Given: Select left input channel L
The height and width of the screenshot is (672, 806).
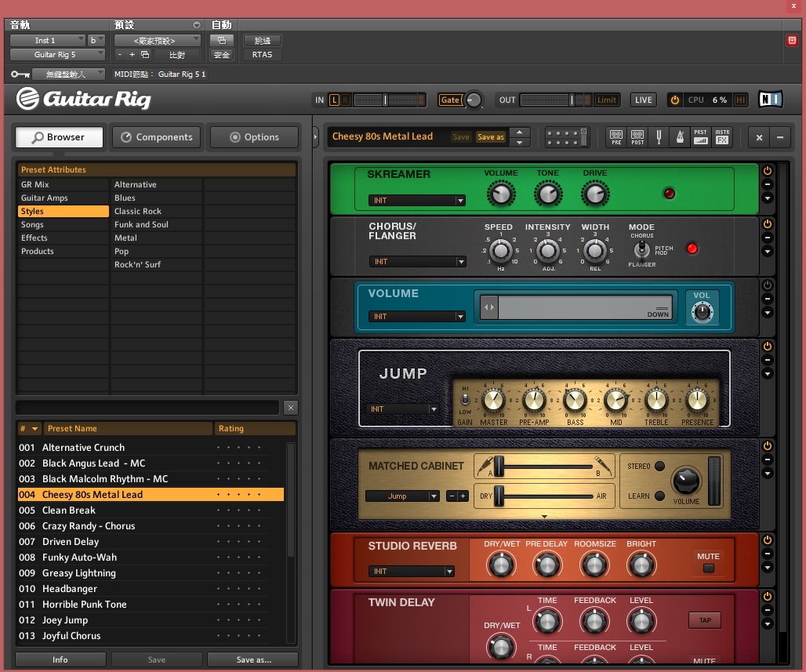Looking at the screenshot, I should pyautogui.click(x=334, y=100).
